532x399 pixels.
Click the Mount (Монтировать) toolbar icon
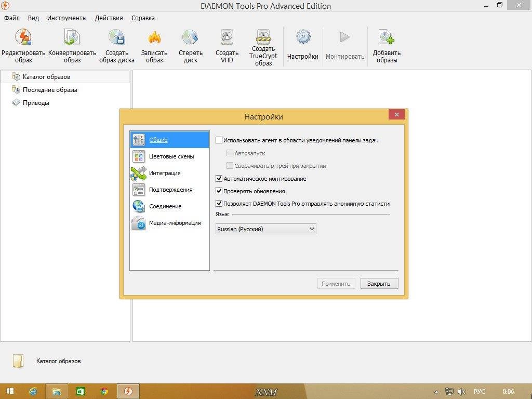tap(345, 45)
